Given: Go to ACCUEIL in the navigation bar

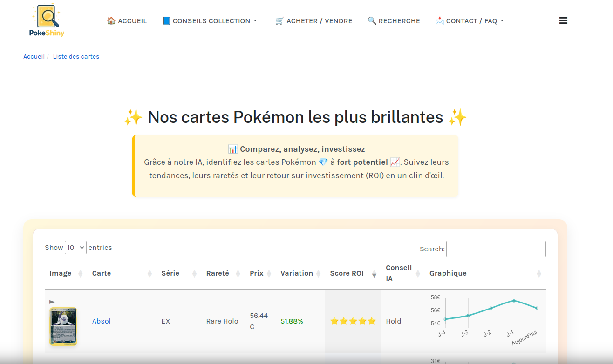Looking at the screenshot, I should click(x=127, y=21).
